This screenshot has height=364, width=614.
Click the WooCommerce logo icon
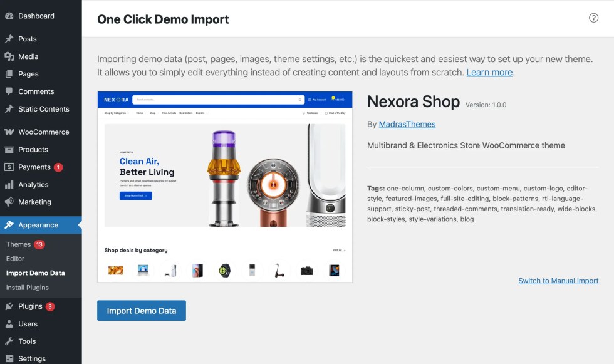[9, 132]
